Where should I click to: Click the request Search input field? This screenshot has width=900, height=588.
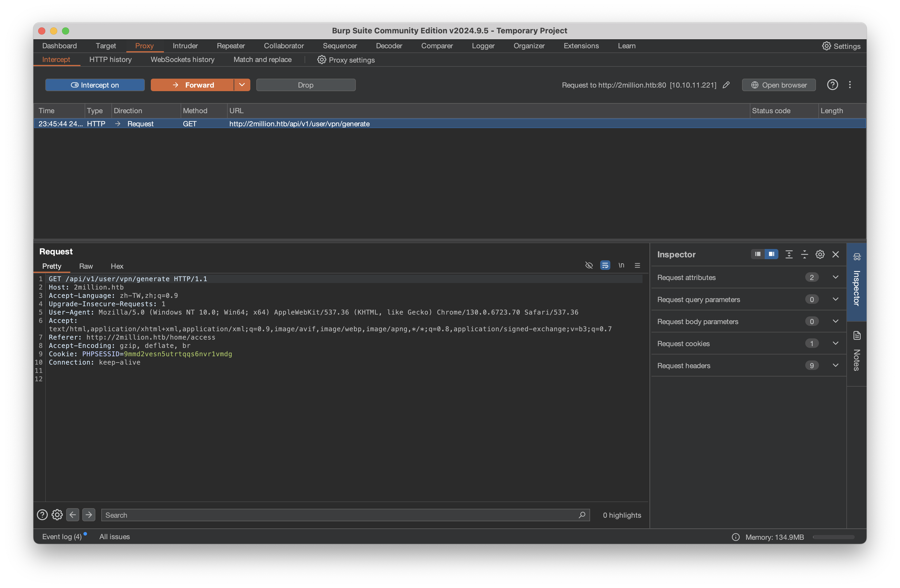[x=345, y=515]
